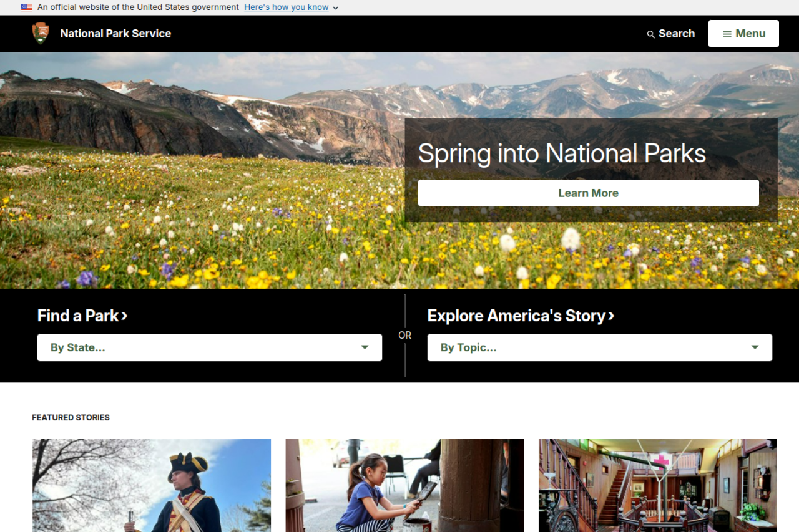Click 'An official website of the United States government' text
799x532 pixels.
[138, 7]
